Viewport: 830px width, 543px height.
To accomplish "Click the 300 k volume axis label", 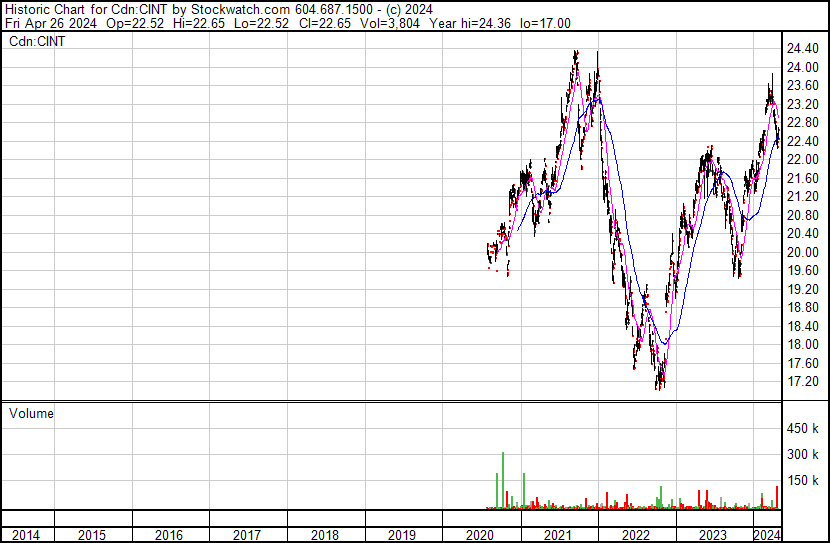I will [805, 455].
